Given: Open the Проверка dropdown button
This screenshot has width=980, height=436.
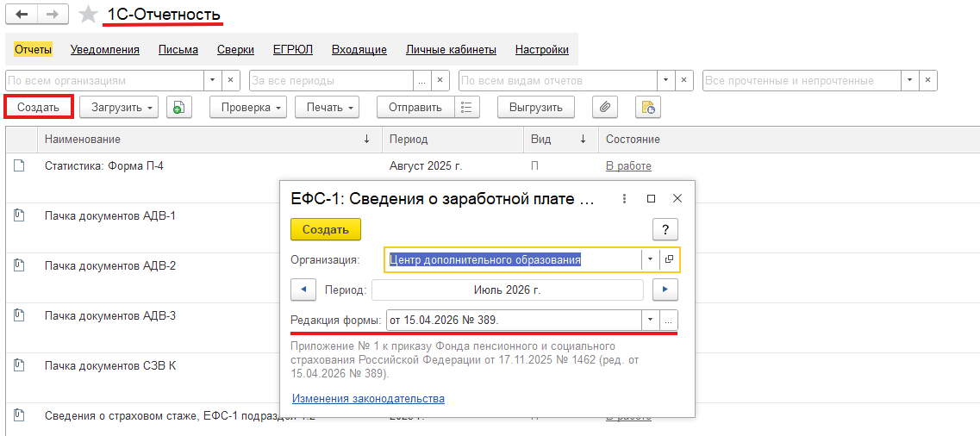Looking at the screenshot, I should 248,108.
